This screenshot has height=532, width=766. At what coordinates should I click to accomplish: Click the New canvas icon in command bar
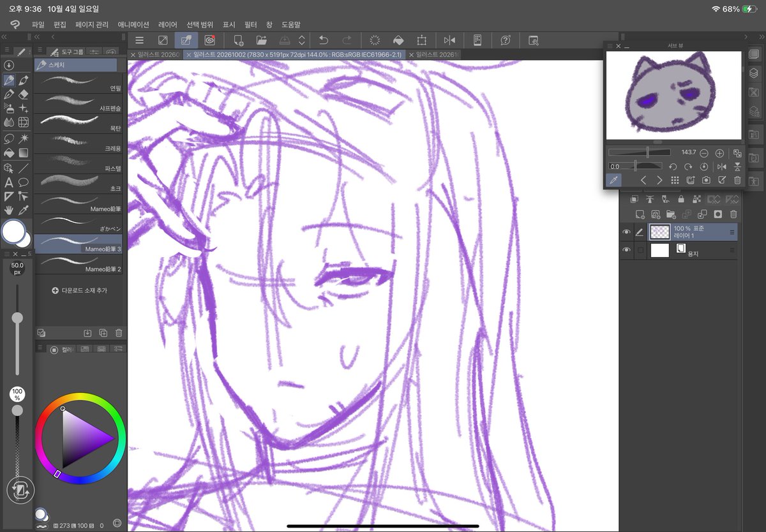coord(238,40)
